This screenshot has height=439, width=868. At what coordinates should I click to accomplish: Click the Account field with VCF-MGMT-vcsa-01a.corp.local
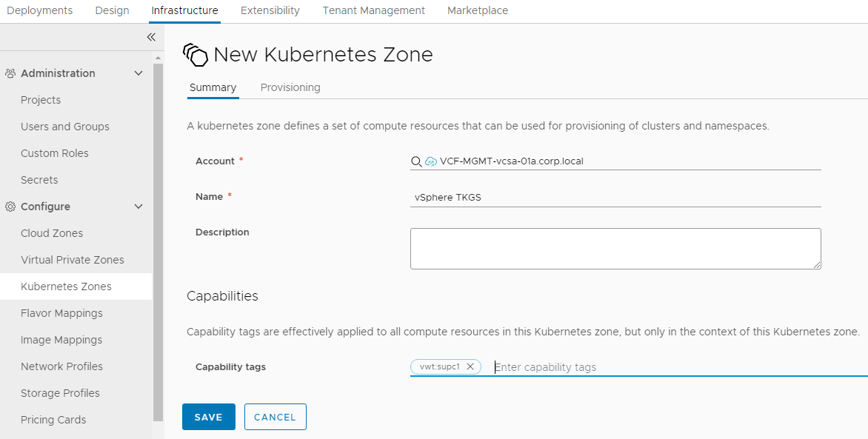[x=615, y=161]
